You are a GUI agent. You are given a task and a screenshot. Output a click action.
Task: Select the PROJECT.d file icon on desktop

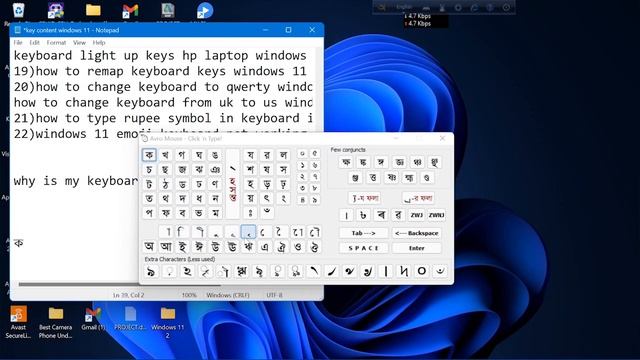(130, 319)
